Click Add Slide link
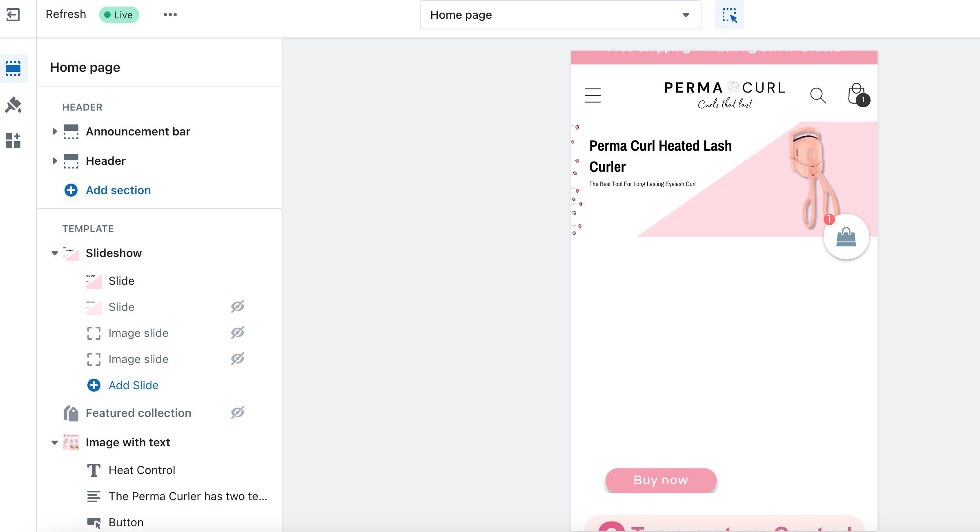The image size is (980, 532). (134, 385)
